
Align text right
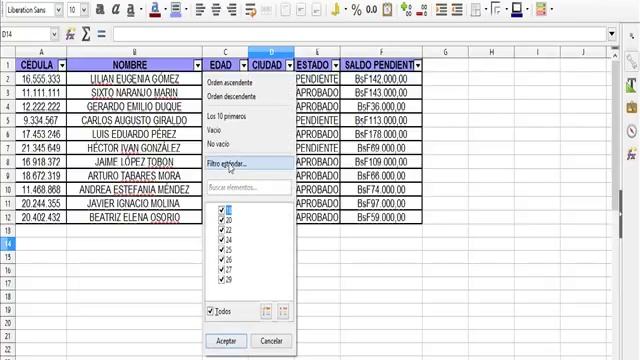pyautogui.click(x=232, y=9)
